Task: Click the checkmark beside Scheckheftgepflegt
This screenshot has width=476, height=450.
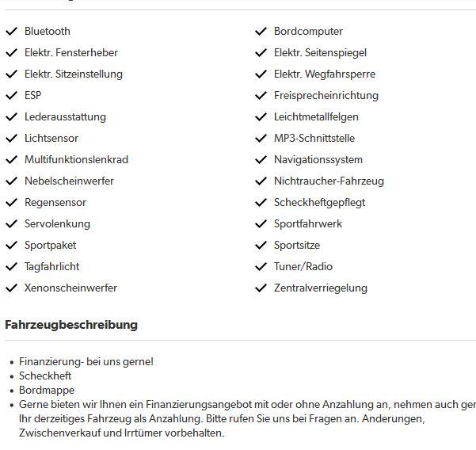Action: 261,203
